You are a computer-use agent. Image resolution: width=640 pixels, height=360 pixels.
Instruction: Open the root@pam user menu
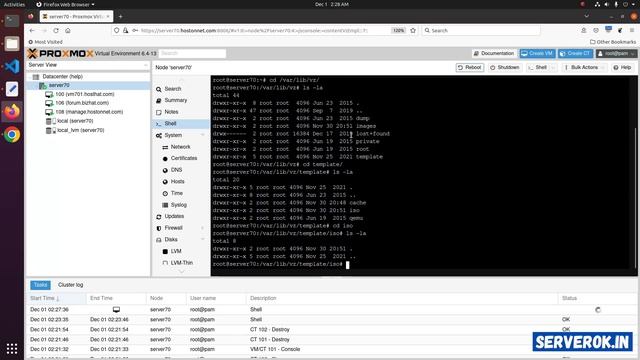[616, 53]
